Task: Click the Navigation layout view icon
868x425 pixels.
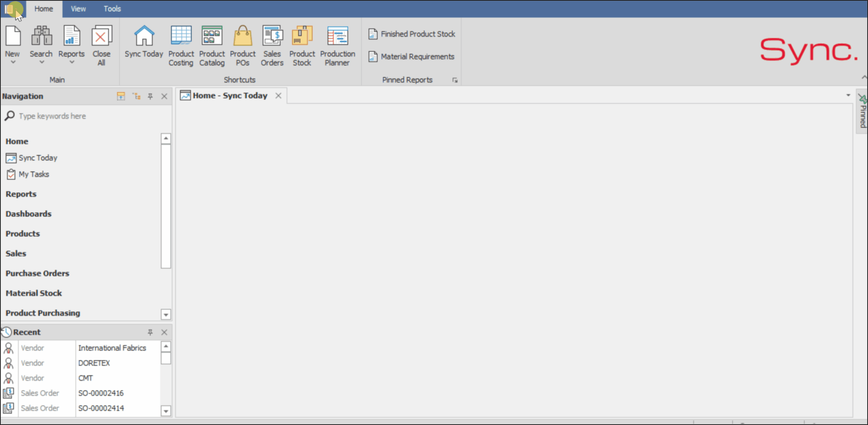Action: coord(121,96)
